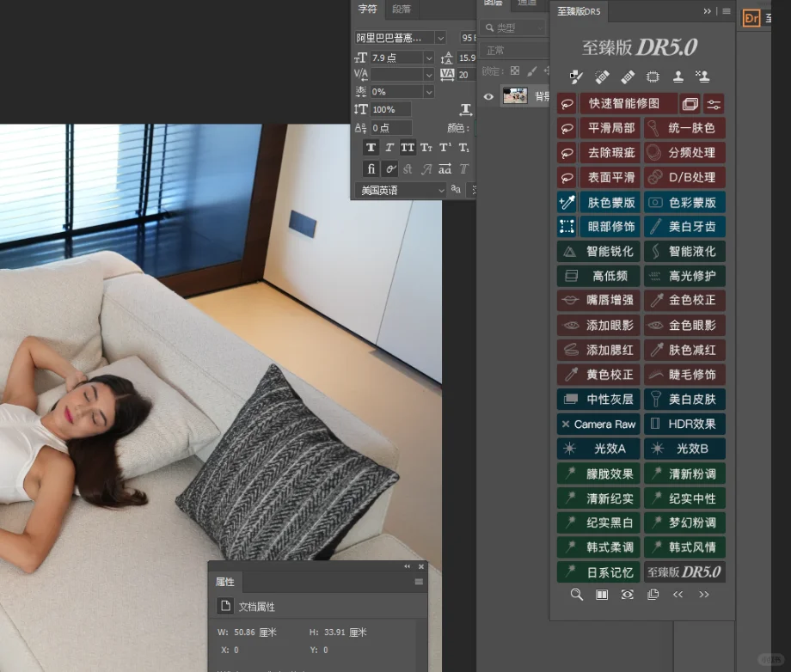Apply the 韩式风情 preset button
This screenshot has height=672, width=791.
click(x=684, y=547)
